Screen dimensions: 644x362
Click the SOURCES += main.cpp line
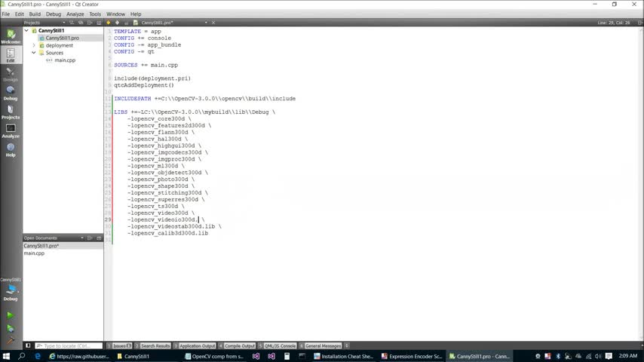(x=146, y=65)
